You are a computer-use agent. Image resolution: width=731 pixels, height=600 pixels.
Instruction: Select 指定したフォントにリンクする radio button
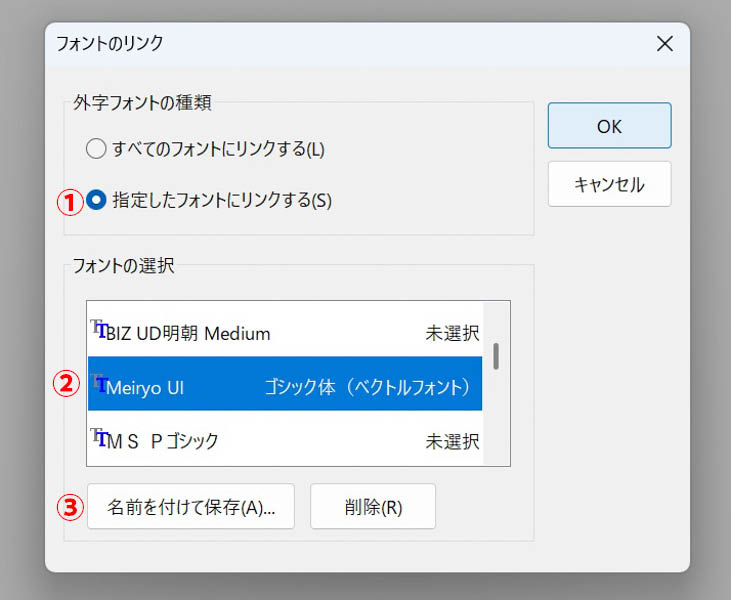96,200
